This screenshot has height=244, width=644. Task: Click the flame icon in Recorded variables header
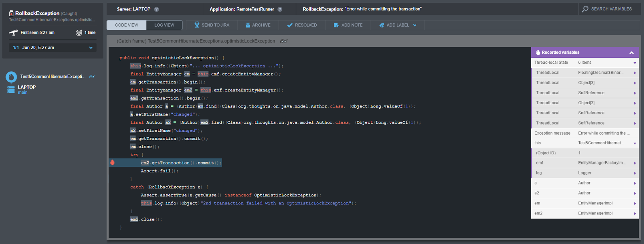pos(538,53)
